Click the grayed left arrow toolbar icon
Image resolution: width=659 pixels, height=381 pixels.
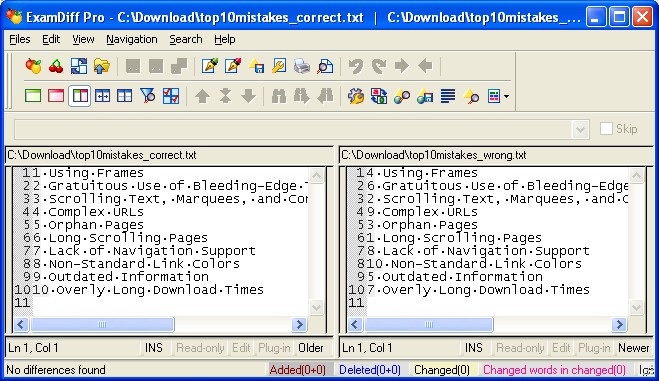pyautogui.click(x=425, y=66)
